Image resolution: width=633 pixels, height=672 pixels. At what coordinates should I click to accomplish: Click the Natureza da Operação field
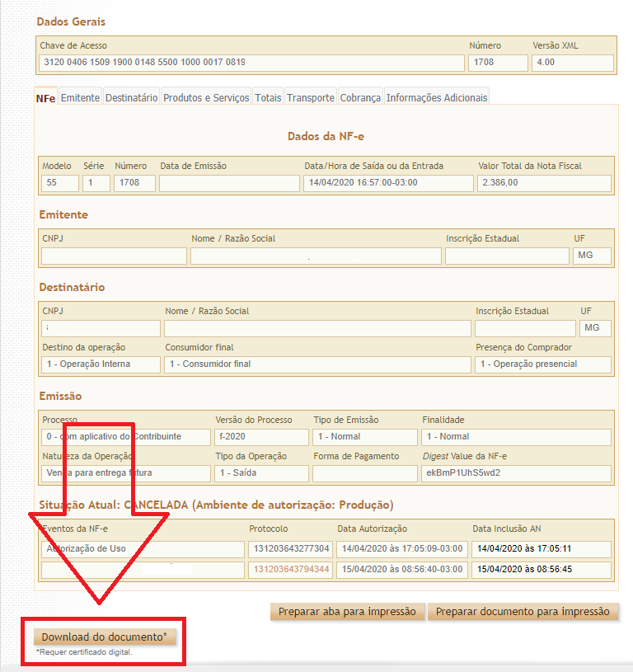125,473
